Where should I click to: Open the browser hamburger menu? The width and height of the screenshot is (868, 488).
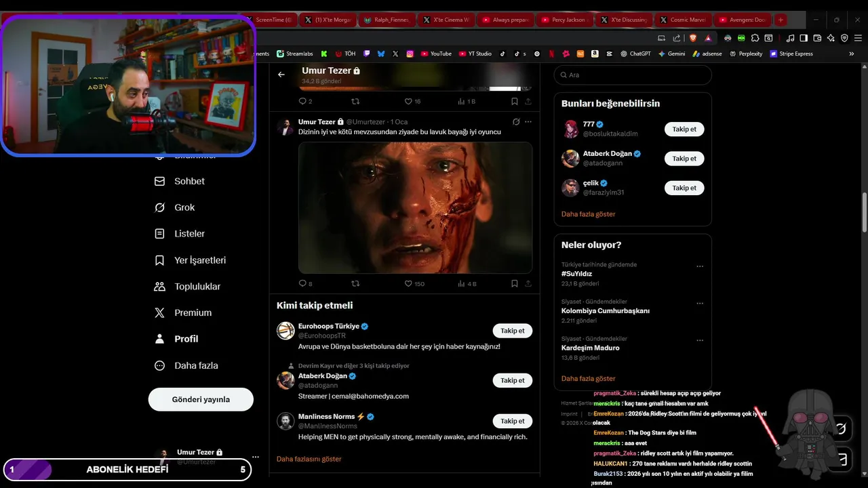tap(856, 38)
